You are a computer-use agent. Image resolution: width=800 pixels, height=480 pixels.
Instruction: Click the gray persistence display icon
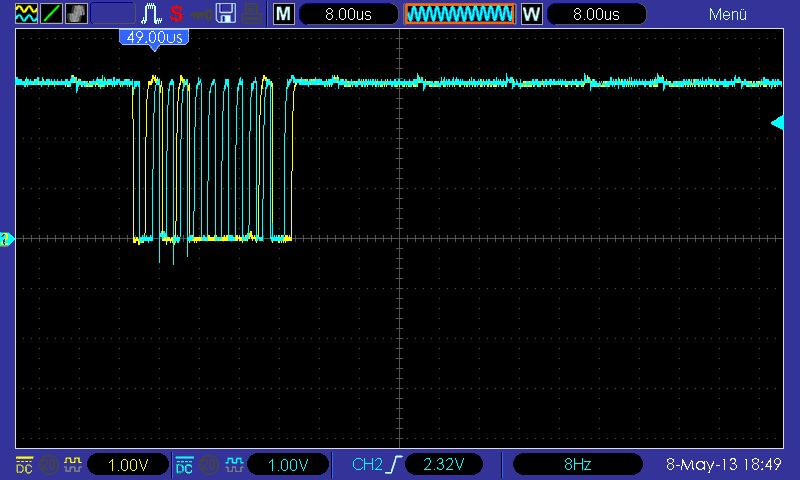76,14
